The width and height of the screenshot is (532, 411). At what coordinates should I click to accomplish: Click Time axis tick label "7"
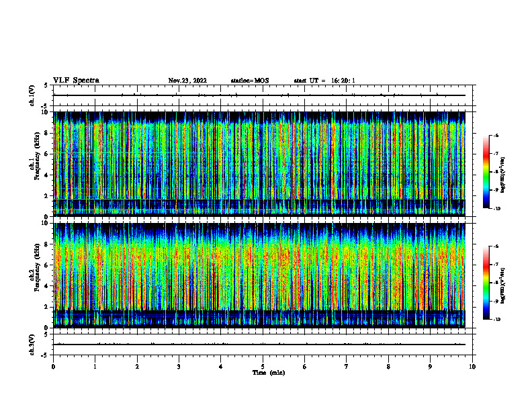click(347, 367)
